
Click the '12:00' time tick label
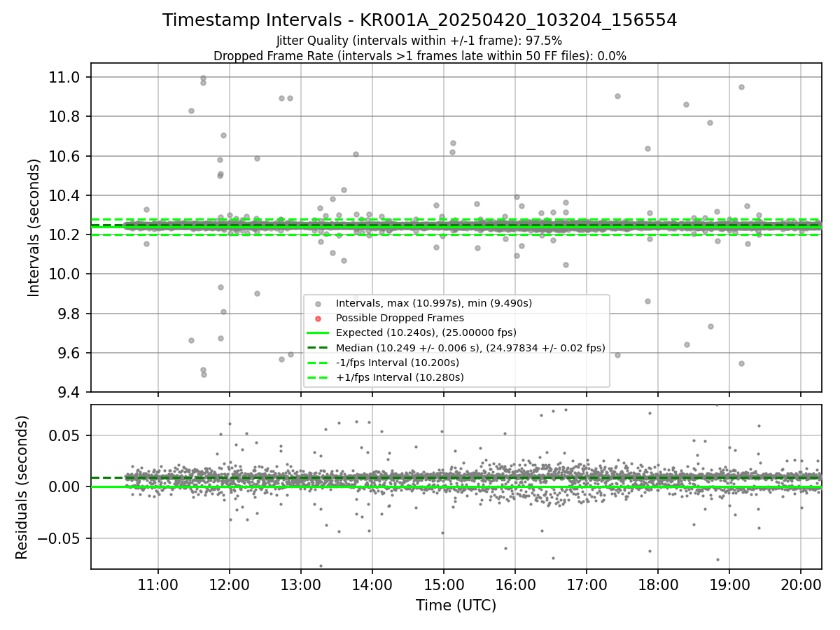pyautogui.click(x=229, y=584)
